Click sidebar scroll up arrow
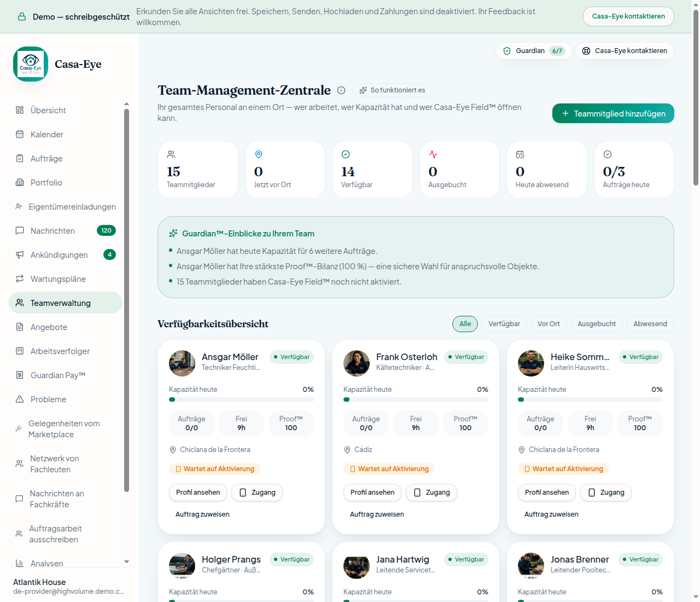 click(x=126, y=104)
